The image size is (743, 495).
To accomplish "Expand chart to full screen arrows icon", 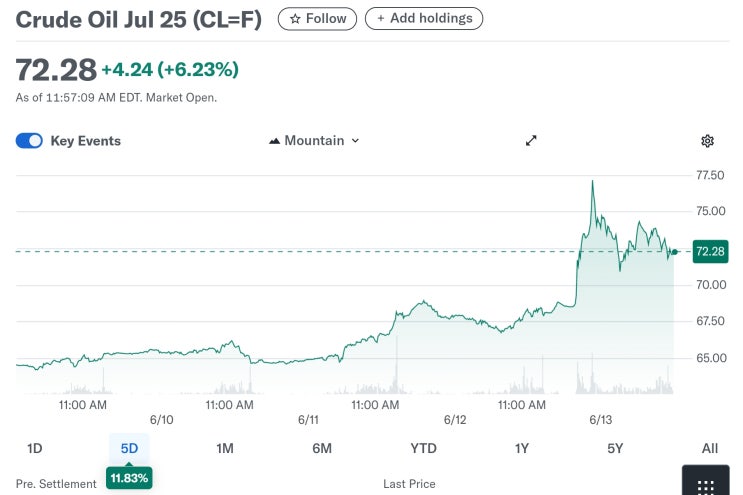I will 531,141.
